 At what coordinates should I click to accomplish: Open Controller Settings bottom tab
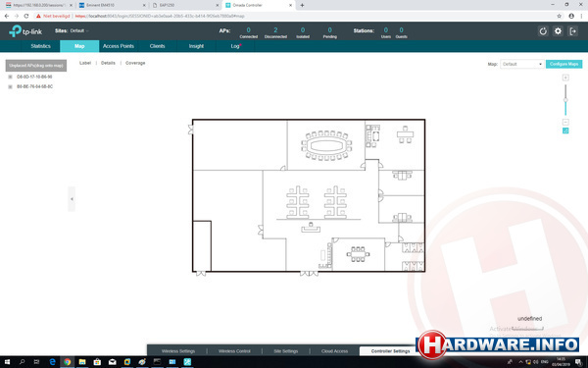pos(390,351)
